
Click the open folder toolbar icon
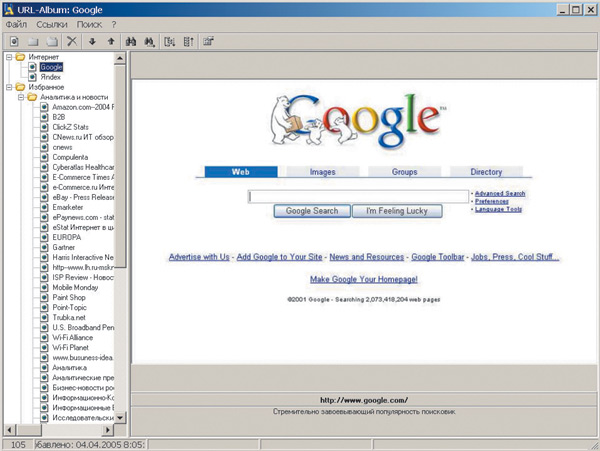[52, 41]
